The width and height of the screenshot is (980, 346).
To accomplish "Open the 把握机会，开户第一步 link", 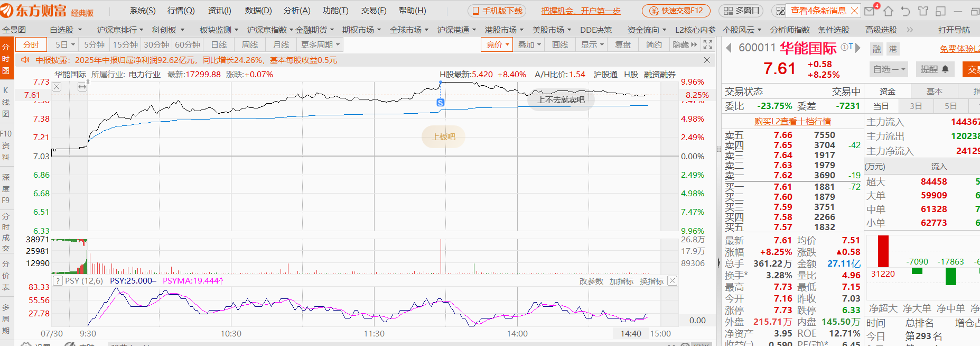I will [581, 11].
